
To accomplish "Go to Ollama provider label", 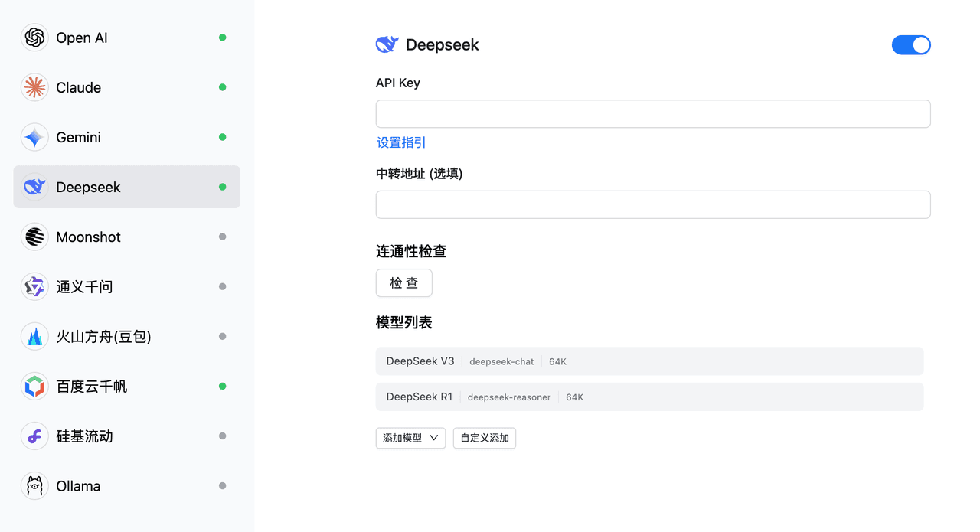I will 78,485.
